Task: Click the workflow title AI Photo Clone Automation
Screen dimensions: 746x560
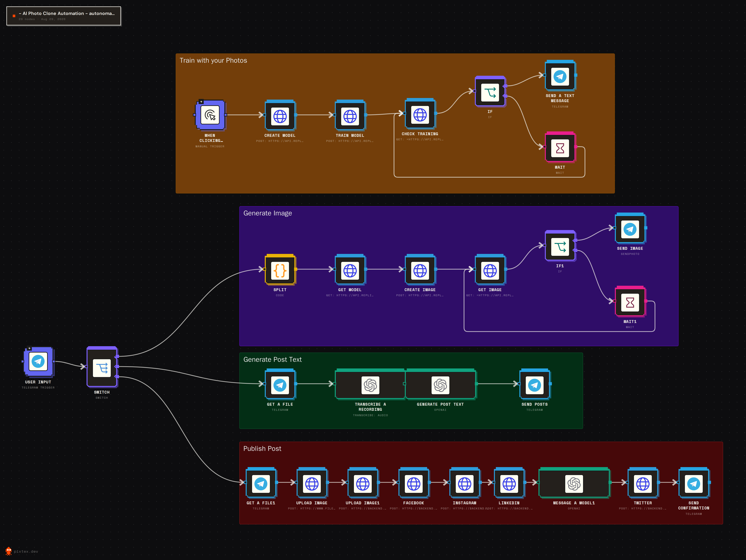Action: 67,14
